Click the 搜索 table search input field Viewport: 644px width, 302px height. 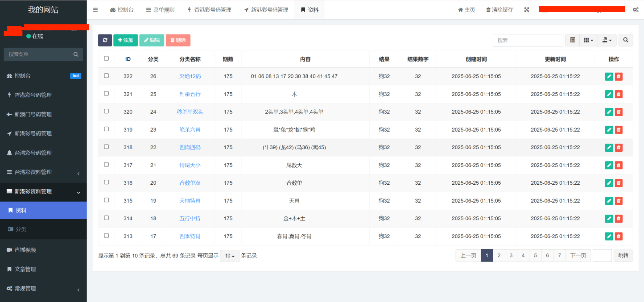(x=528, y=40)
